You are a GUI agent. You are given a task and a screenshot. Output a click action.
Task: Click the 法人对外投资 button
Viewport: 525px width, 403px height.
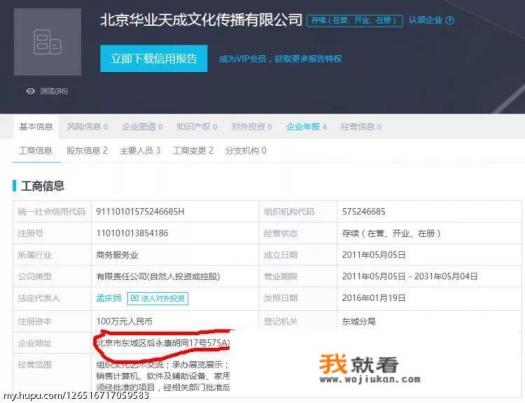pyautogui.click(x=158, y=298)
